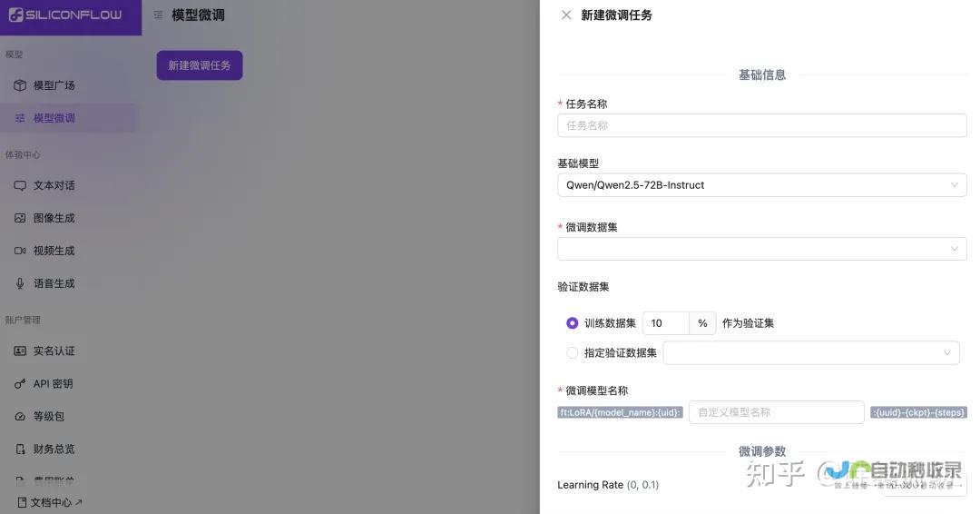Click the 新建微调任务 purple button
The image size is (980, 514).
pos(200,65)
